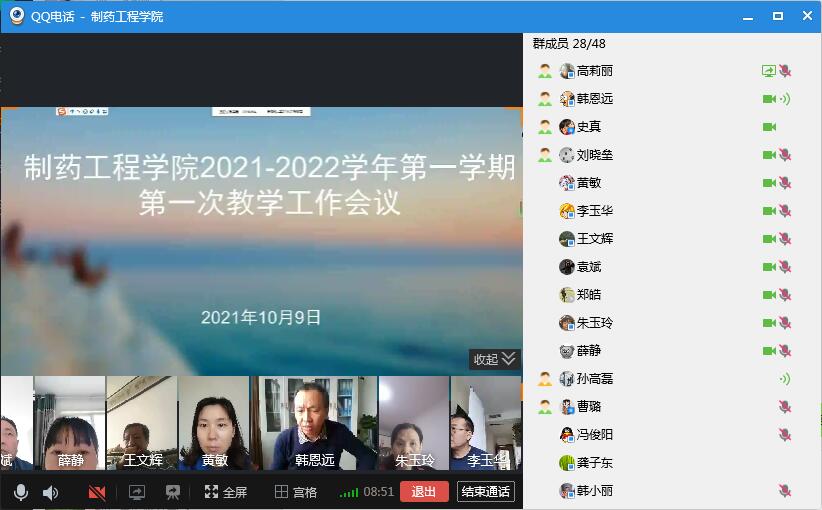Enter fullscreen with the 全屏 button
The width and height of the screenshot is (822, 510).
click(x=225, y=492)
